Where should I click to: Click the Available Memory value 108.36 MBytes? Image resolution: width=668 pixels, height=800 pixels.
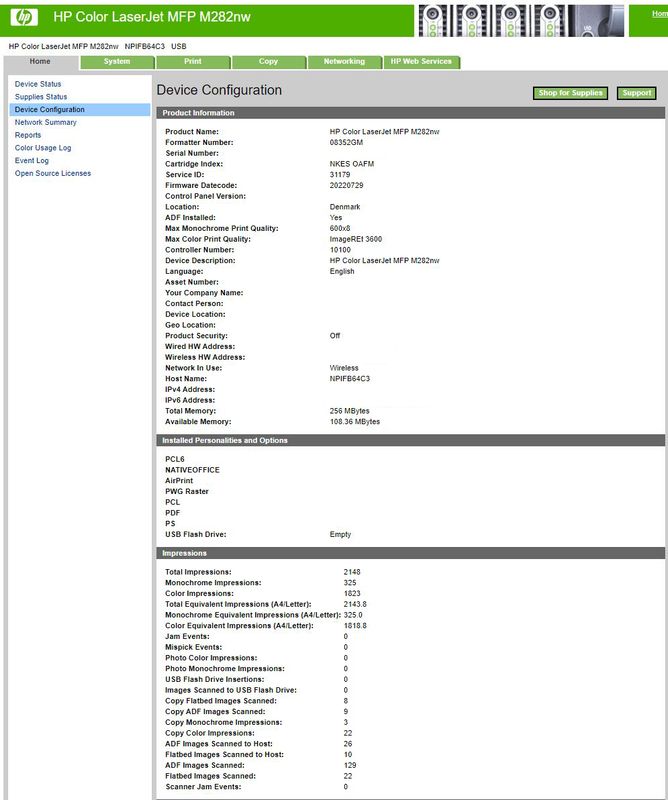tap(355, 421)
